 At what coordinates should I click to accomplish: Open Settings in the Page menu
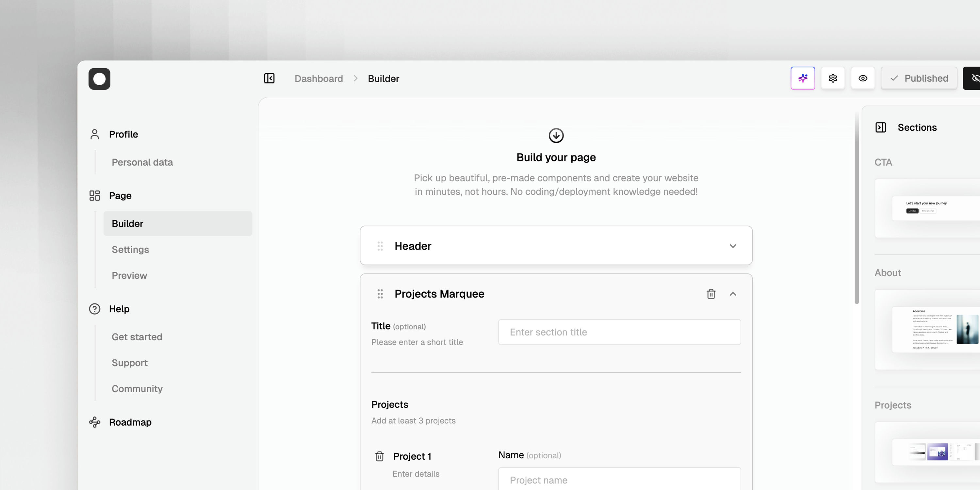[130, 250]
